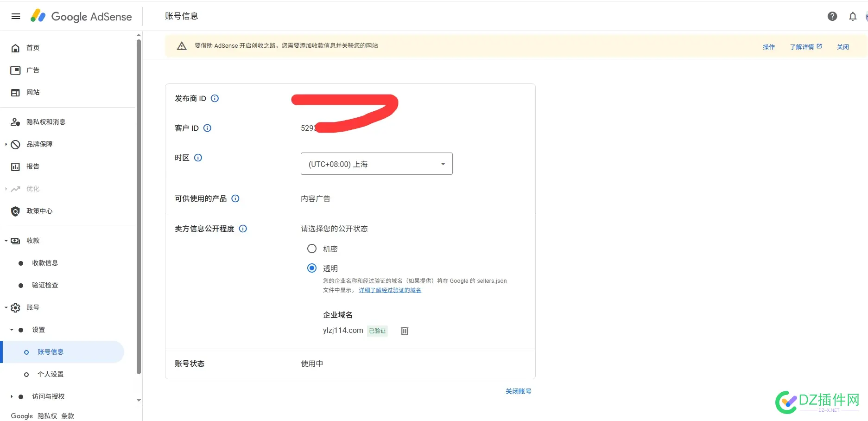
Task: Click the 已验证 badge
Action: 377,331
